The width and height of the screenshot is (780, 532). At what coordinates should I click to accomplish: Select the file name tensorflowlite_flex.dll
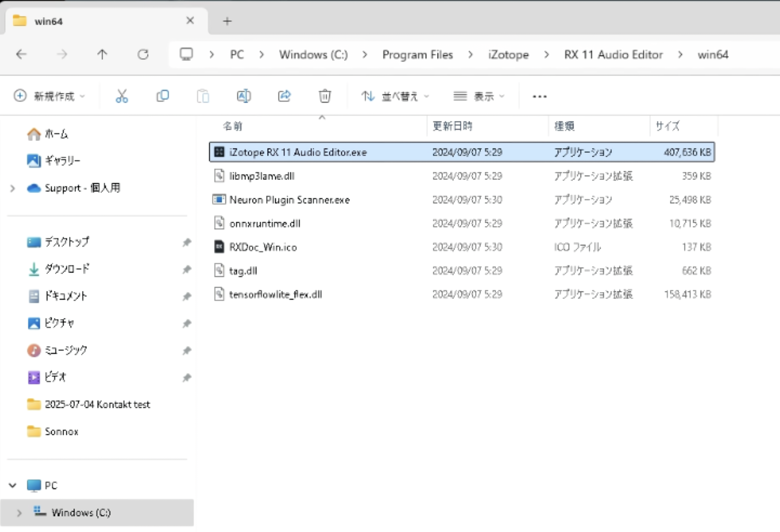click(x=276, y=294)
